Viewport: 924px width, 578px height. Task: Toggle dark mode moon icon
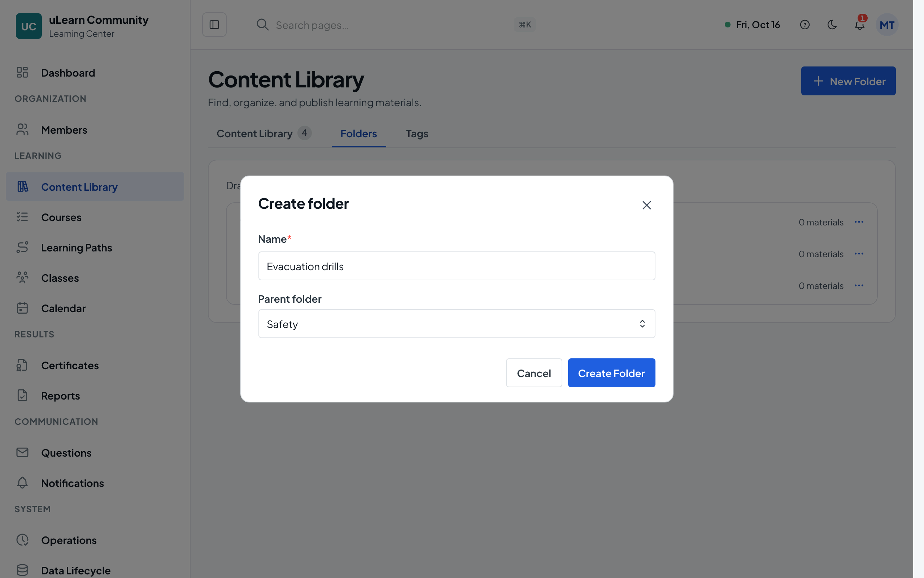point(832,25)
